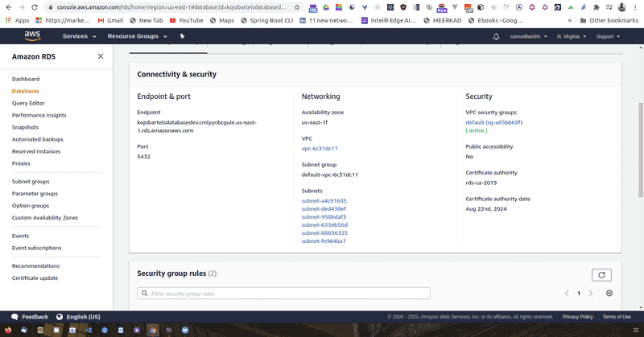Click the globe icon beside English (US)
644x337 pixels.
(60, 317)
